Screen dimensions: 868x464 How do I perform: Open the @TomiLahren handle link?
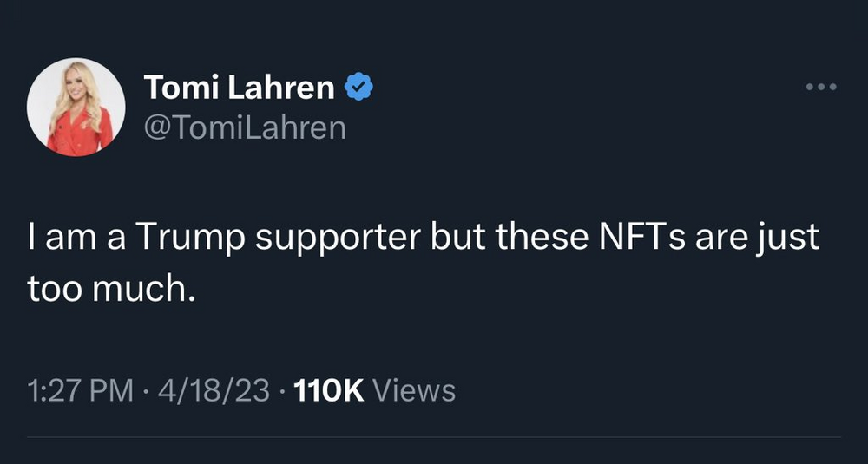[x=244, y=128]
